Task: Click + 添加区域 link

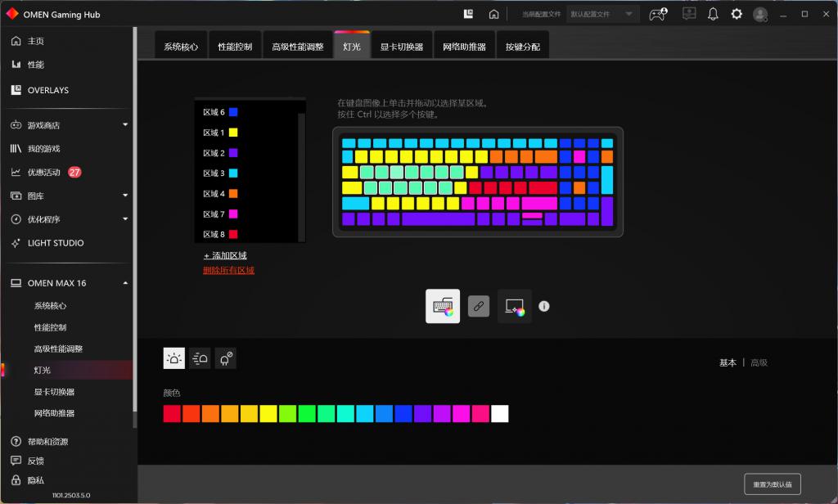Action: click(x=225, y=255)
